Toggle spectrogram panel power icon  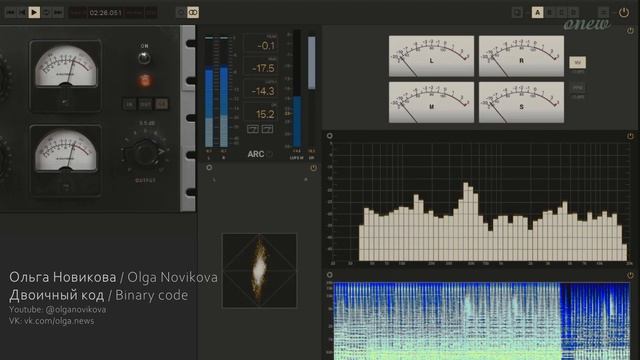(x=630, y=275)
